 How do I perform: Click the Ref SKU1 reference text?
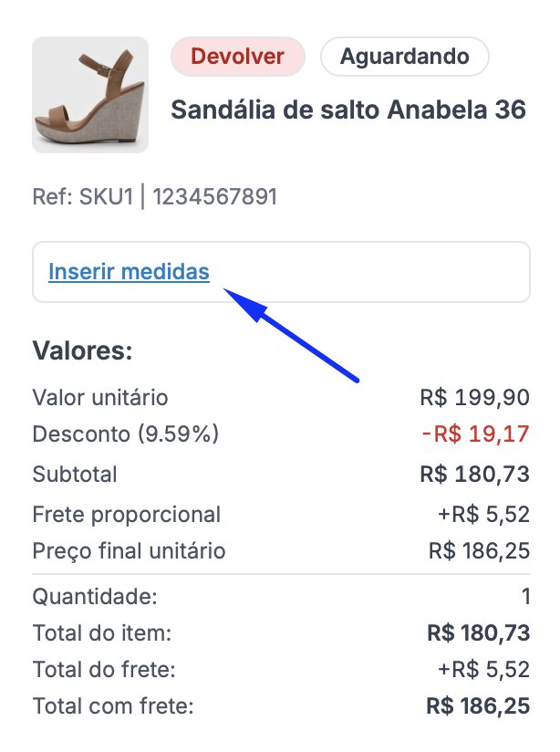(x=154, y=196)
